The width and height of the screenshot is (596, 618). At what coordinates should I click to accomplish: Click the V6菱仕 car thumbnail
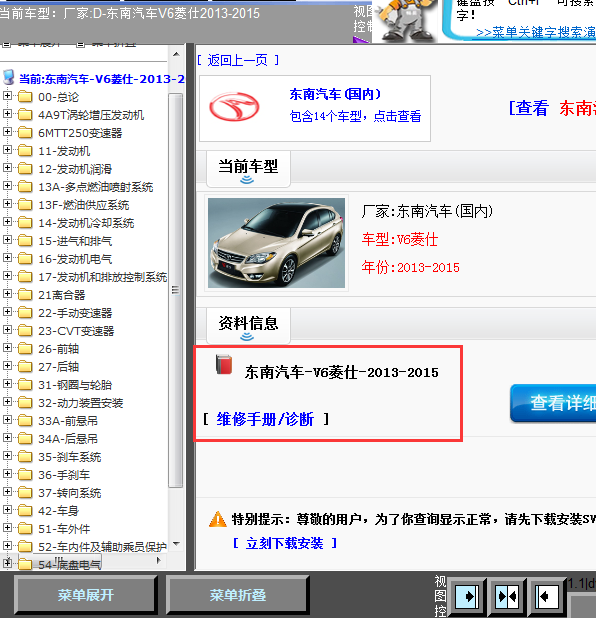[276, 243]
